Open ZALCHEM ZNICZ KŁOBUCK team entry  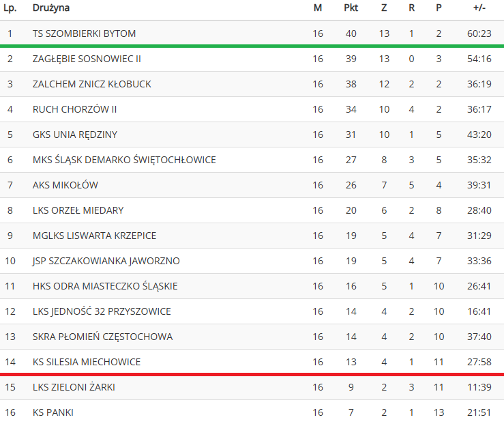click(x=92, y=84)
